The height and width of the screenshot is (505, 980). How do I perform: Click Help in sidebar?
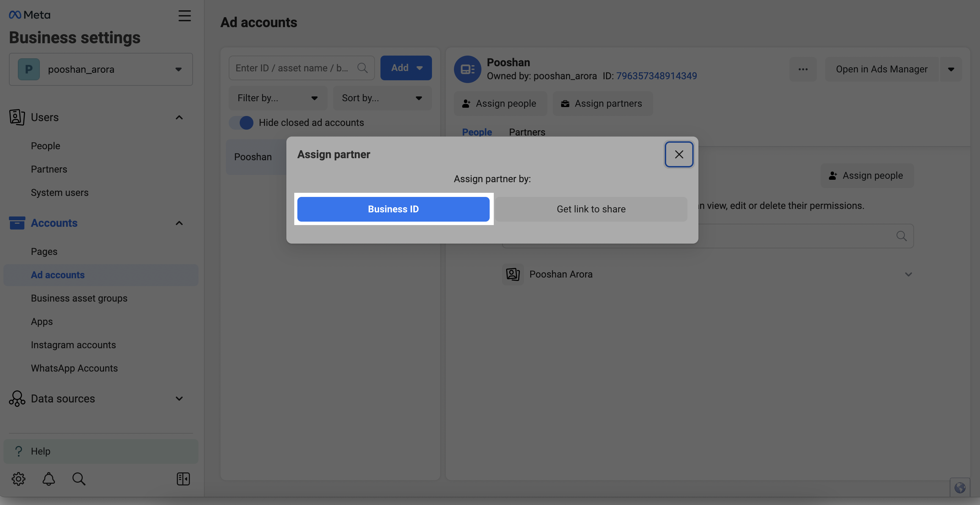click(x=101, y=451)
